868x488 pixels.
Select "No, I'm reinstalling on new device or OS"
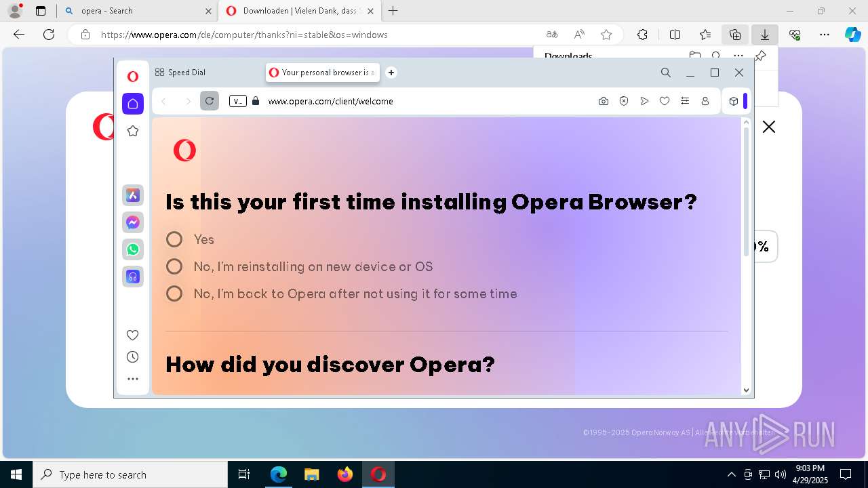174,266
